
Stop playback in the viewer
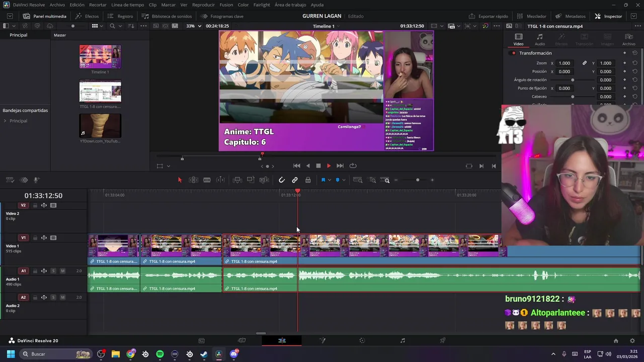point(318,166)
